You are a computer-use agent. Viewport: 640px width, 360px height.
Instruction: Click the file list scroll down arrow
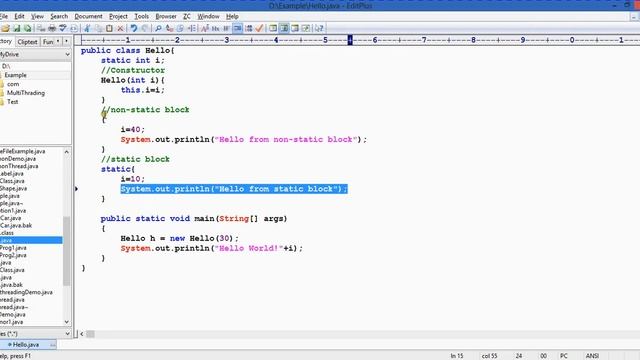(67, 322)
